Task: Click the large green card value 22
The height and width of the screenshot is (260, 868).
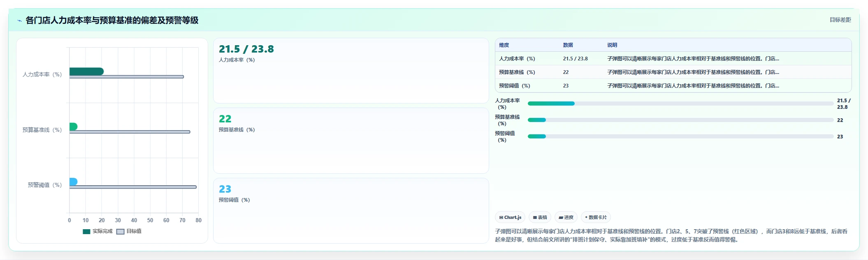Action: tap(225, 119)
